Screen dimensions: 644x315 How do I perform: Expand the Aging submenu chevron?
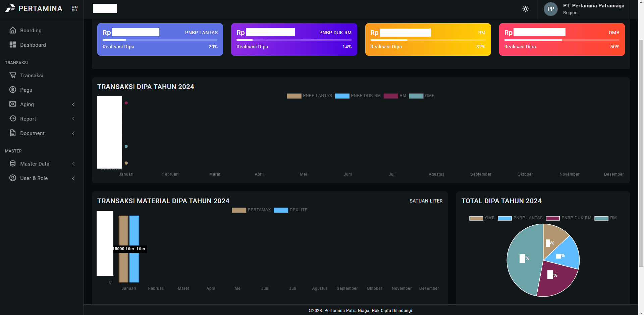tap(73, 104)
